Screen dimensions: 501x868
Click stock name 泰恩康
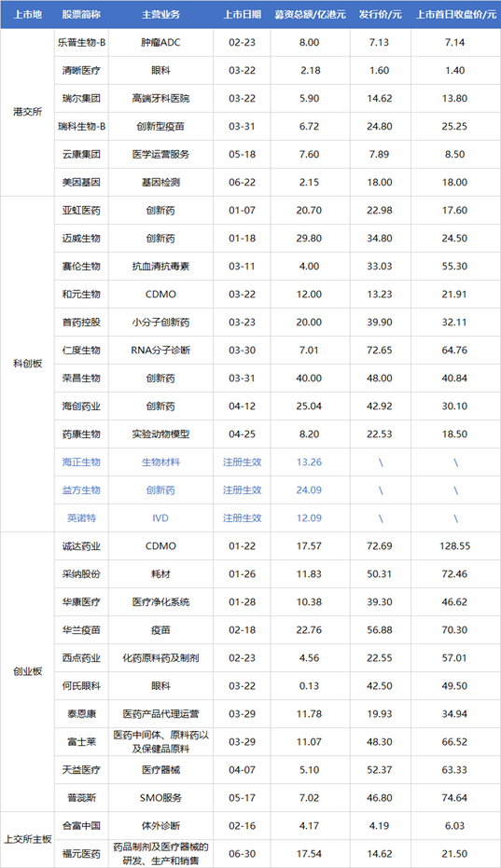point(81,714)
